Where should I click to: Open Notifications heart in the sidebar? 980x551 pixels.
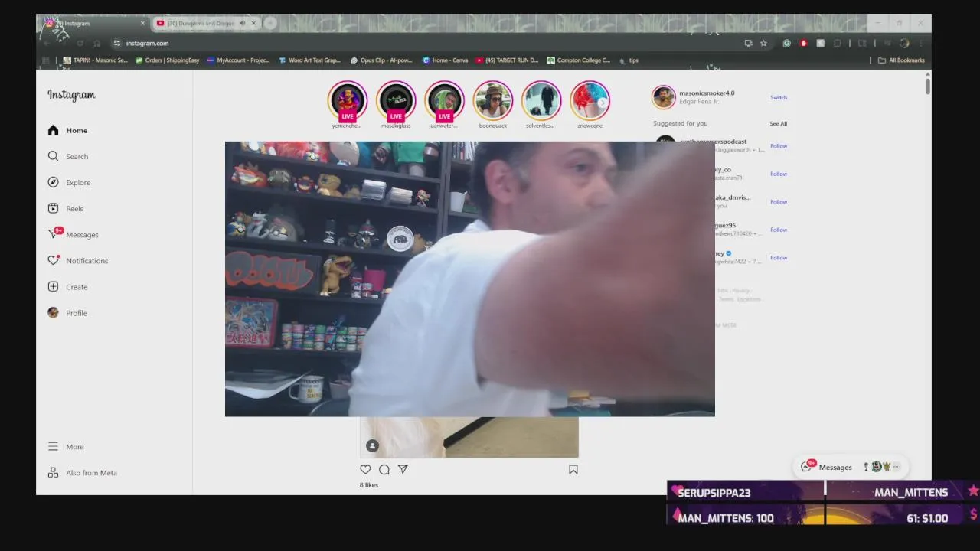[77, 260]
